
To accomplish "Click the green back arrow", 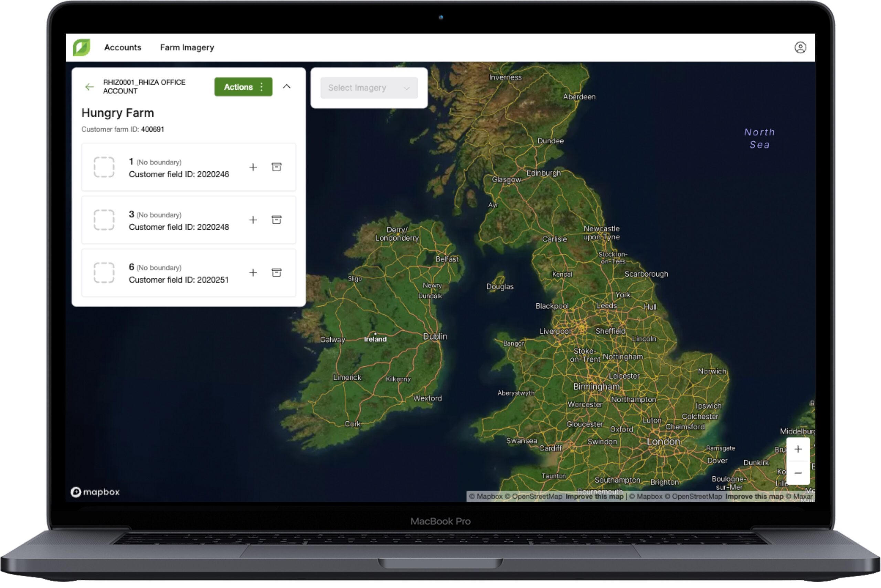I will pos(89,87).
